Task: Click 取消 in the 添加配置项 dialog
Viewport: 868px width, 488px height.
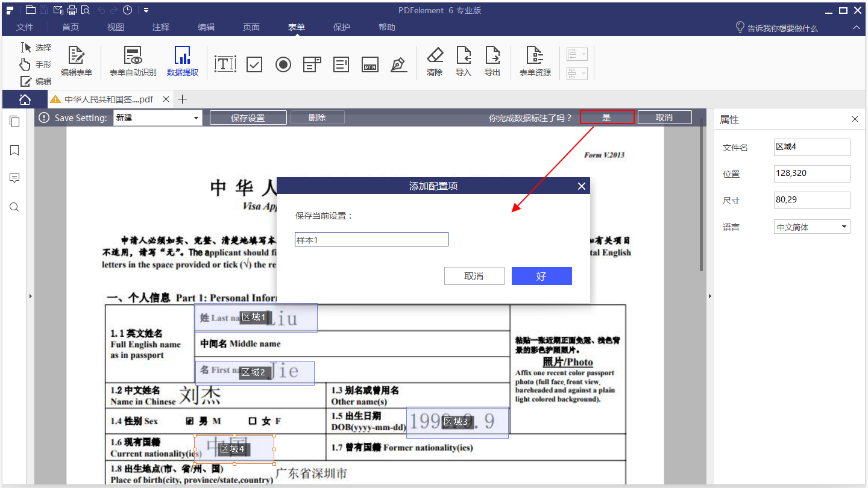Action: click(x=474, y=276)
